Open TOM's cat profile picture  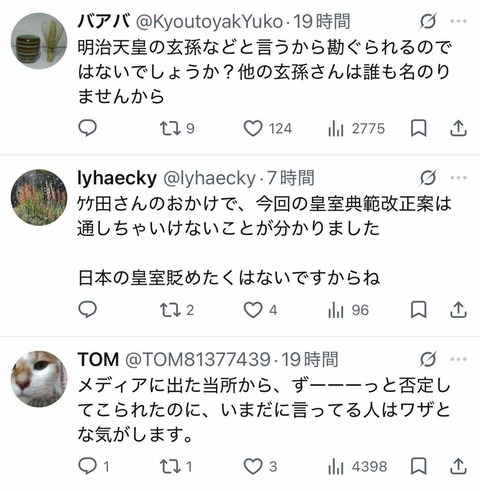[39, 379]
